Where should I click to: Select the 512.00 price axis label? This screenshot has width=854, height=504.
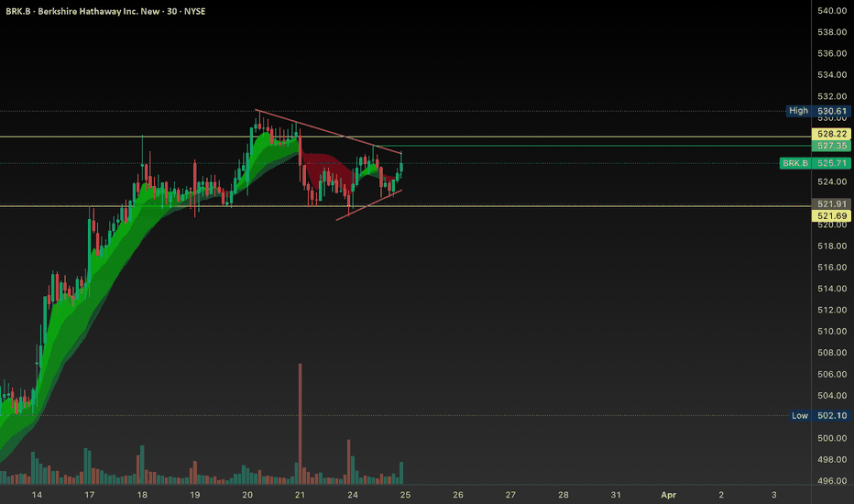[832, 310]
